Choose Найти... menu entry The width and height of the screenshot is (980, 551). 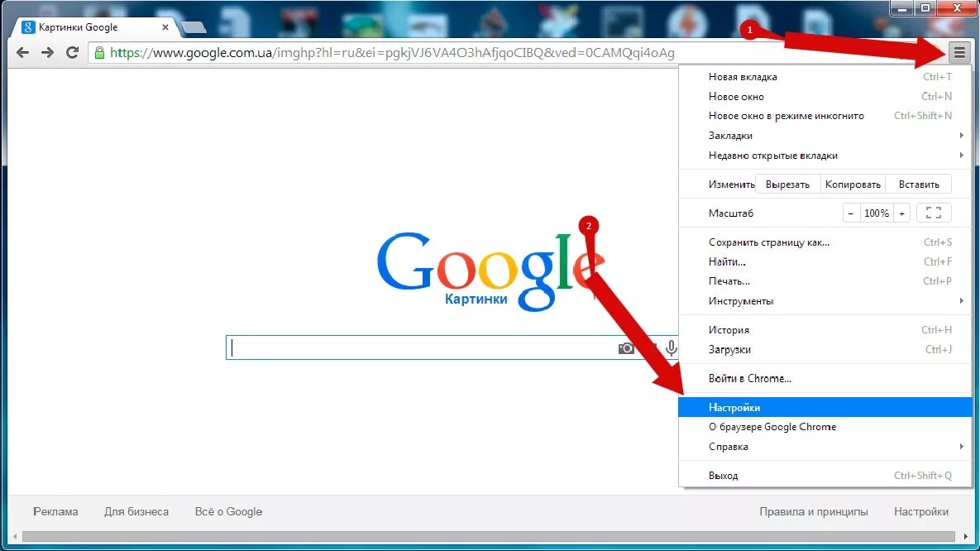pos(825,261)
